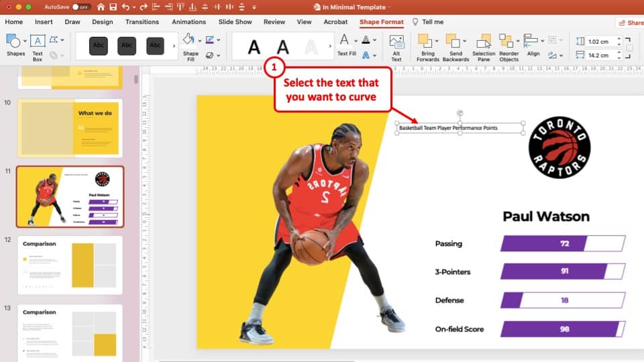The width and height of the screenshot is (644, 362).
Task: Click the width field stepper arrows
Action: point(619,55)
